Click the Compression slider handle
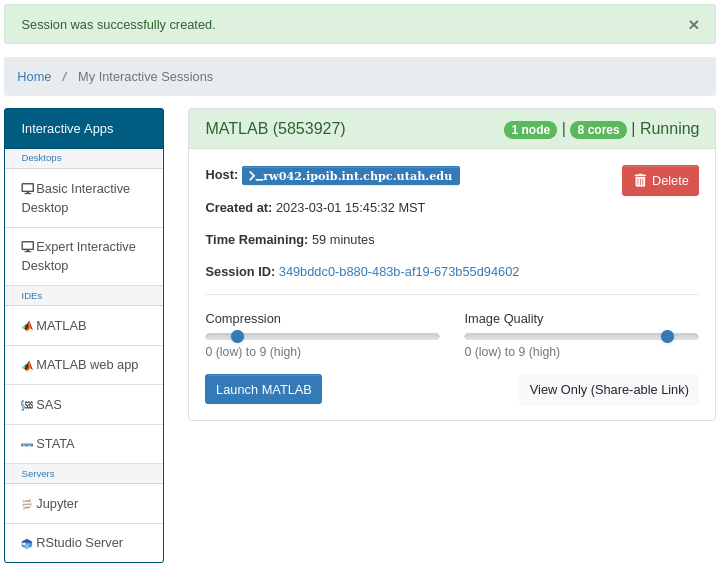The height and width of the screenshot is (570, 727). tap(237, 337)
